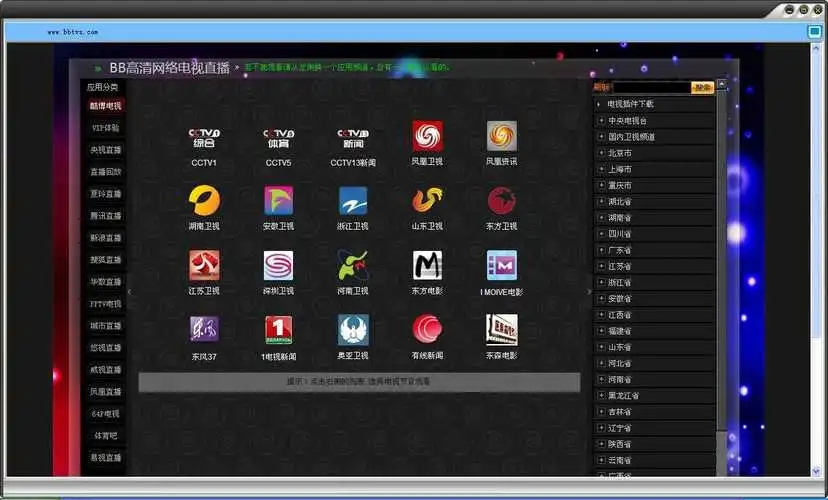The width and height of the screenshot is (828, 500).
Task: Select 辽宁省 in the channel tree
Action: coord(619,428)
